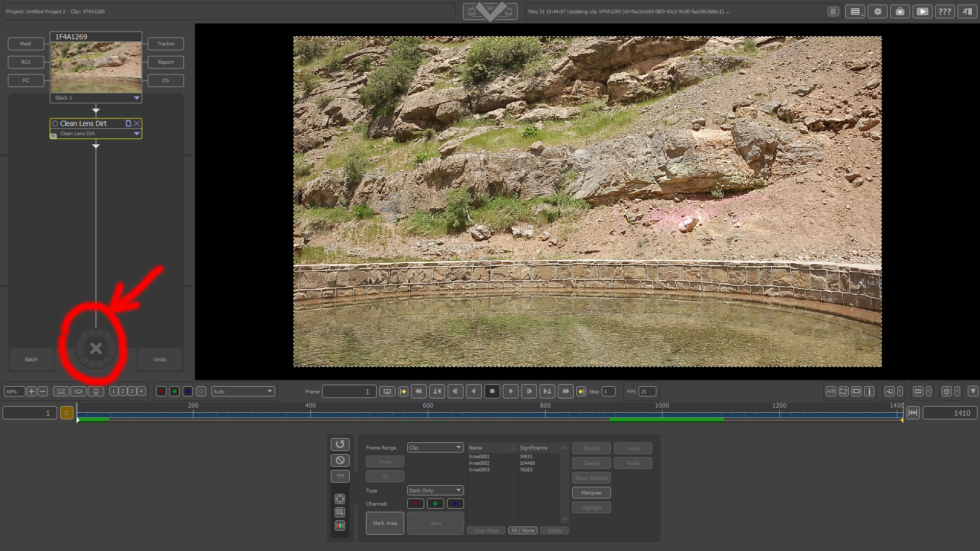This screenshot has width=980, height=551.
Task: Play the clip forward
Action: point(510,392)
